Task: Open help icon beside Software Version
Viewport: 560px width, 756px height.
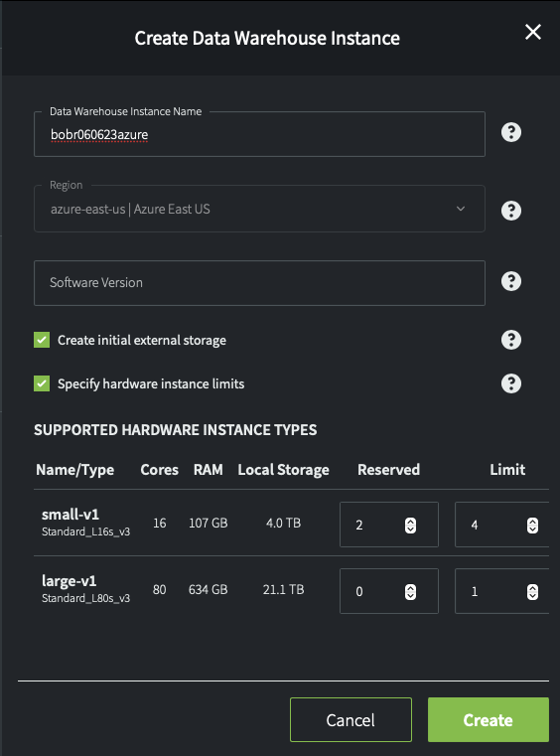Action: (x=510, y=281)
